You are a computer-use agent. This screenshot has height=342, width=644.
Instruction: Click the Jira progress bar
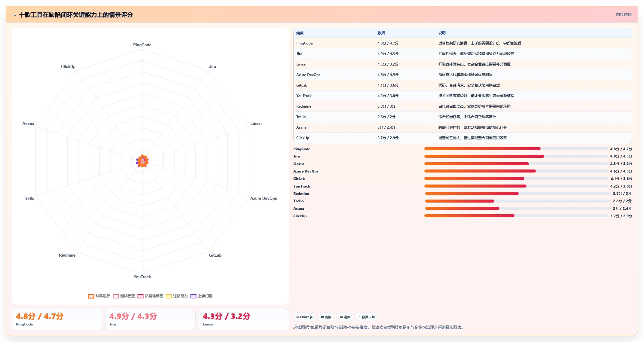516,156
